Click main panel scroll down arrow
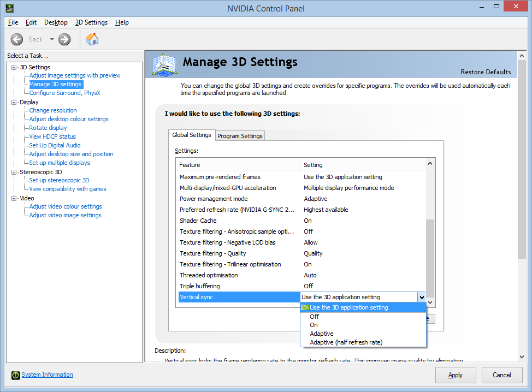The width and height of the screenshot is (532, 392). pyautogui.click(x=522, y=357)
